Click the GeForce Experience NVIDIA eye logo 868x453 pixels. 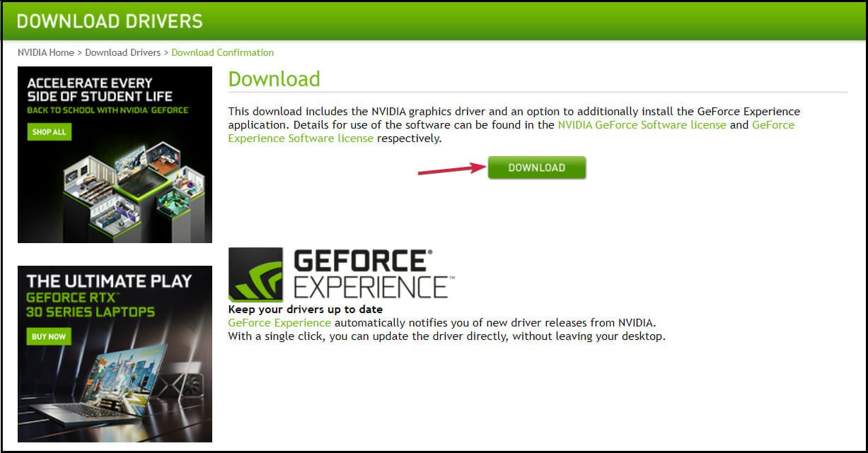[256, 274]
